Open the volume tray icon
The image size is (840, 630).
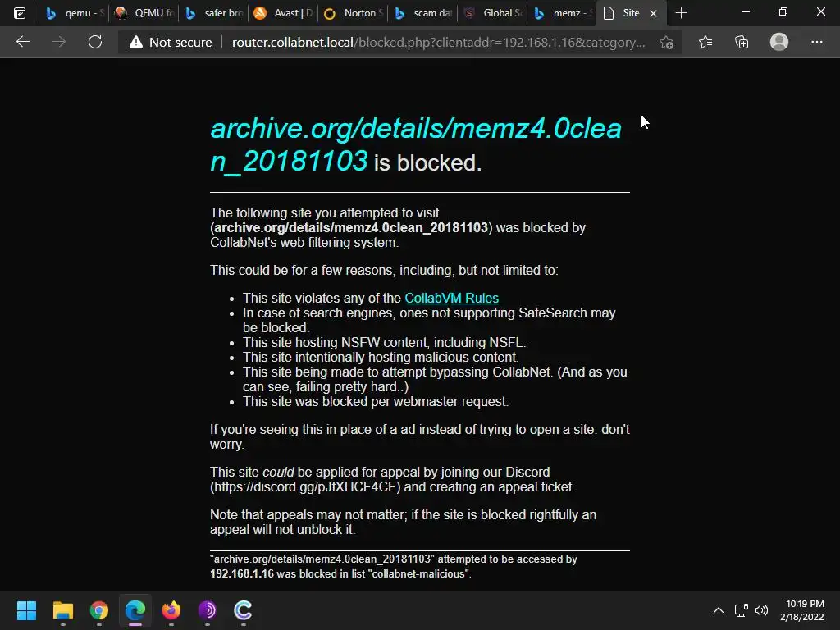point(761,610)
